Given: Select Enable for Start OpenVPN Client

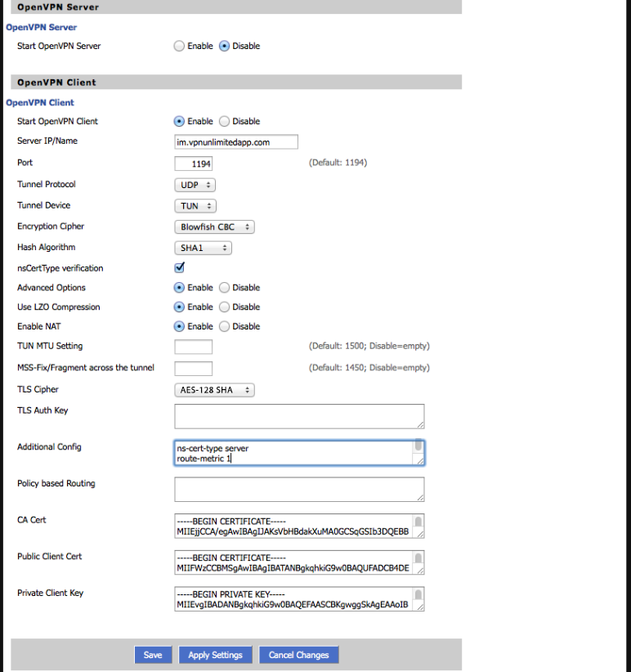Looking at the screenshot, I should (179, 121).
